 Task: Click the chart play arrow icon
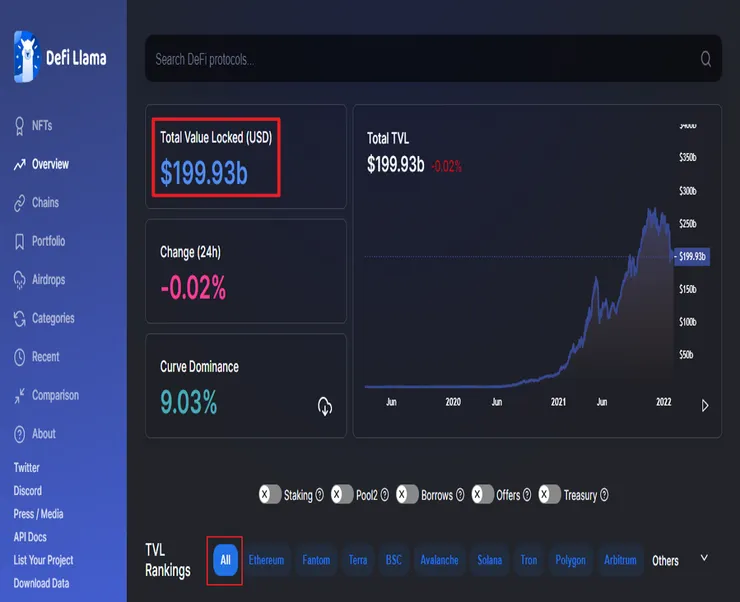pos(705,406)
